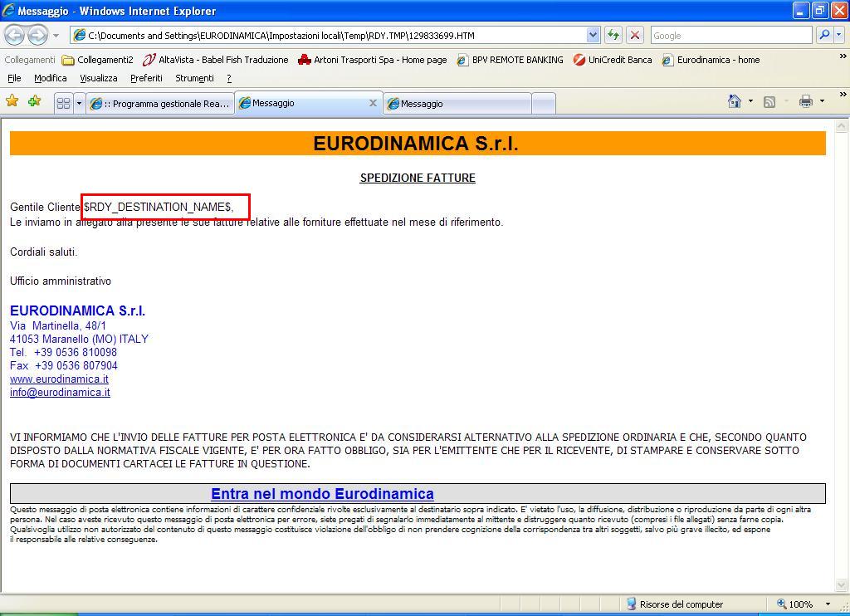Expand hidden links bar chevron
Screen dimensions: 850x616
pos(843,56)
